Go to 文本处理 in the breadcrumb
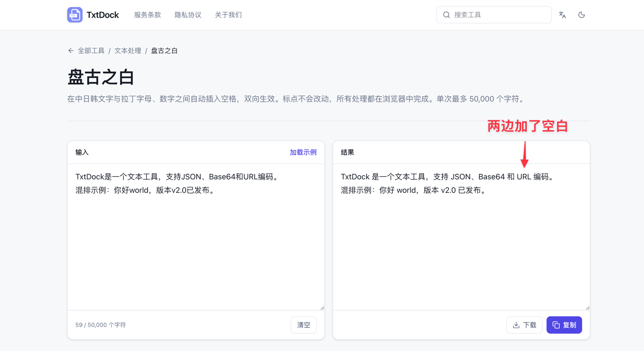 128,51
